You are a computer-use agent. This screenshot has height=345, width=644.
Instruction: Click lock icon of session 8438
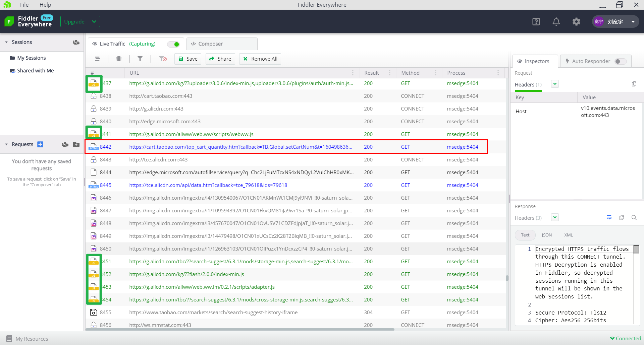[94, 96]
